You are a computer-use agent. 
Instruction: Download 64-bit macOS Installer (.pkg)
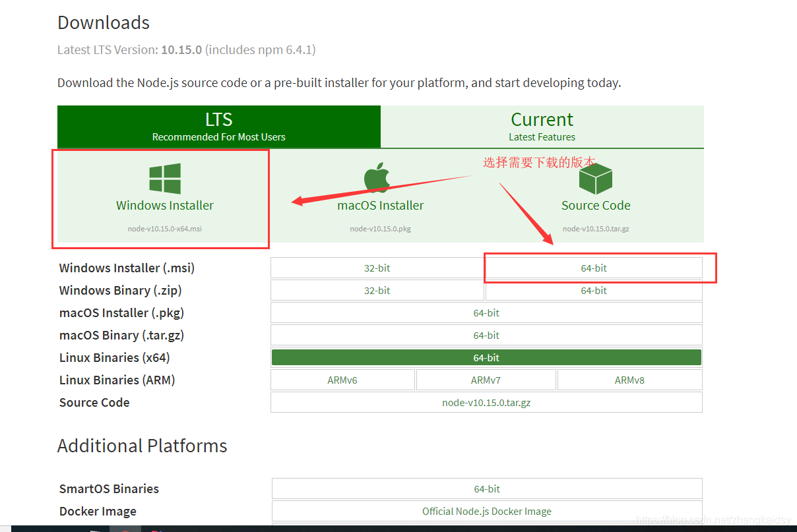486,313
